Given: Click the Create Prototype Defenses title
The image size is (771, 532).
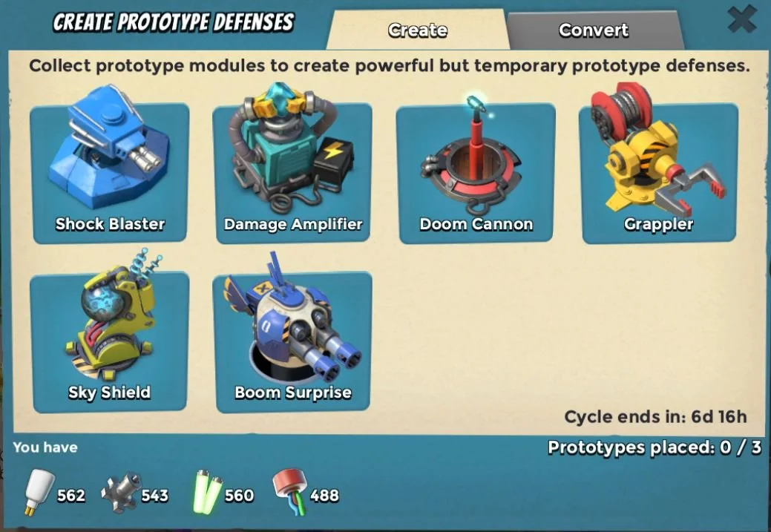Looking at the screenshot, I should [174, 22].
